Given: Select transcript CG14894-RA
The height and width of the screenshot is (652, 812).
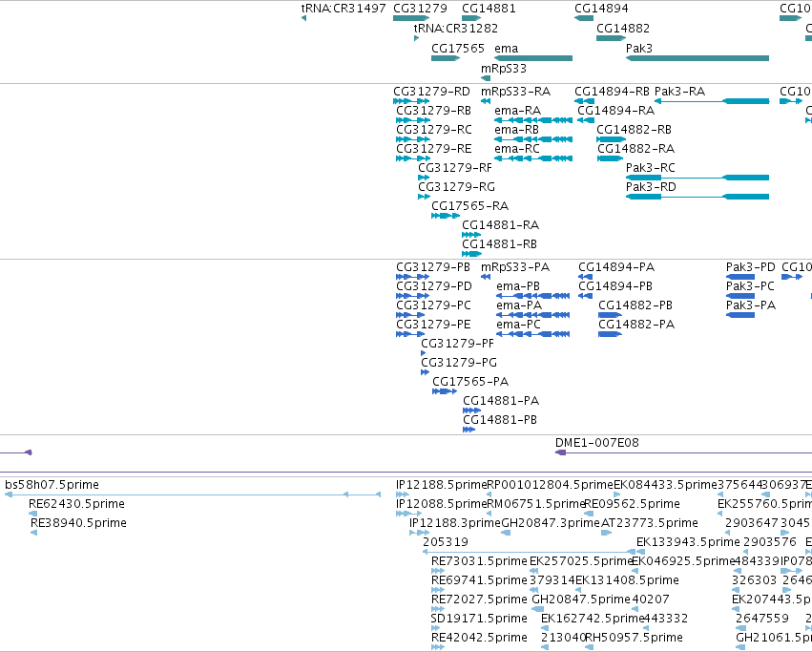Looking at the screenshot, I should click(615, 111).
